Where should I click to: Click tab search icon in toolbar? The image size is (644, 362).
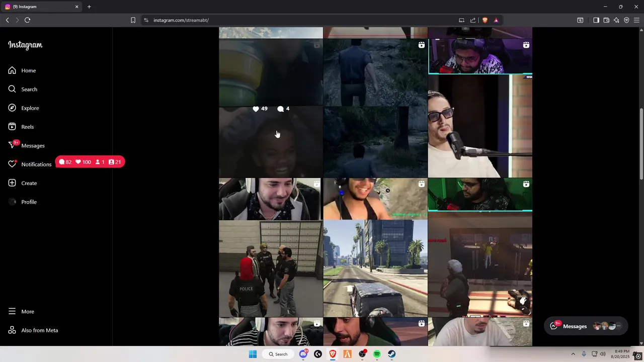tap(580, 20)
